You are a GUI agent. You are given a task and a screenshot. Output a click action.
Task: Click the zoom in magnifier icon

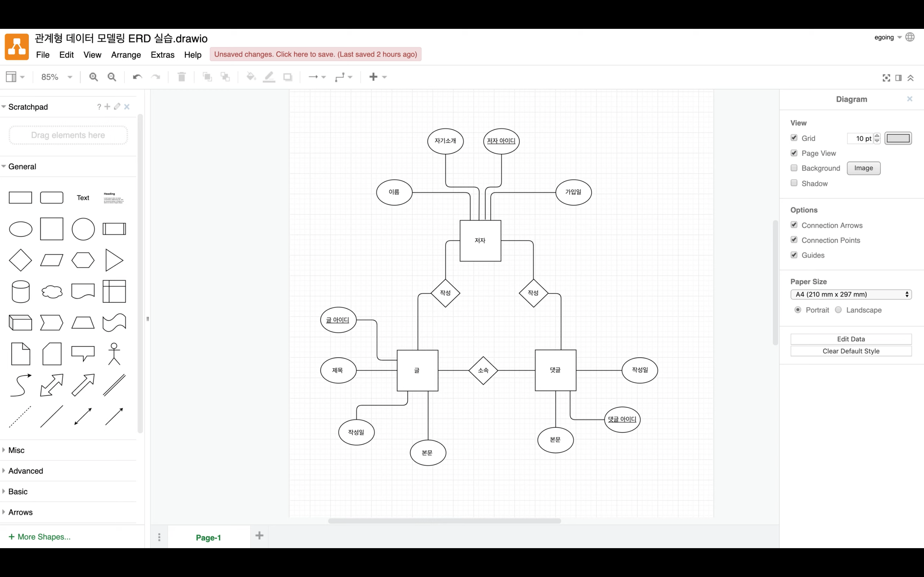(x=94, y=77)
